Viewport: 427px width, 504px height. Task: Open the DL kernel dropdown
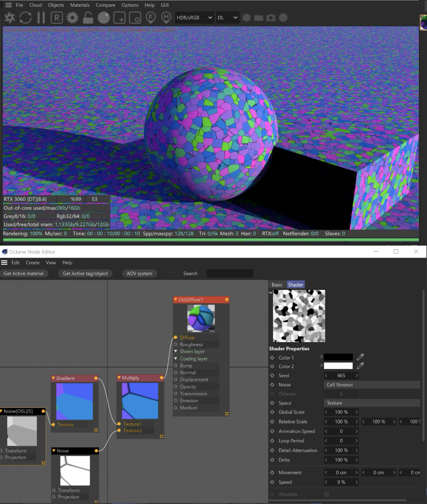(x=227, y=18)
